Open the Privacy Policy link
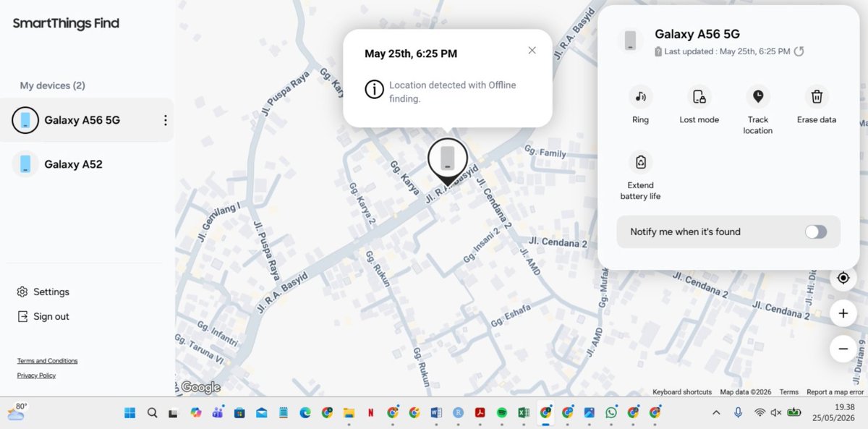Image resolution: width=868 pixels, height=429 pixels. [x=36, y=375]
